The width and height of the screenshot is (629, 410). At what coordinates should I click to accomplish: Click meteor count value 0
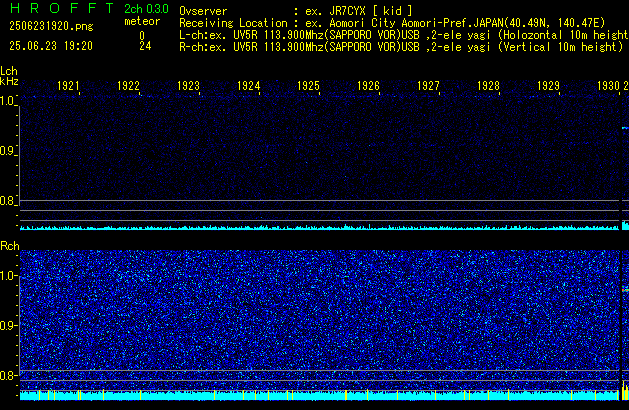pyautogui.click(x=142, y=36)
